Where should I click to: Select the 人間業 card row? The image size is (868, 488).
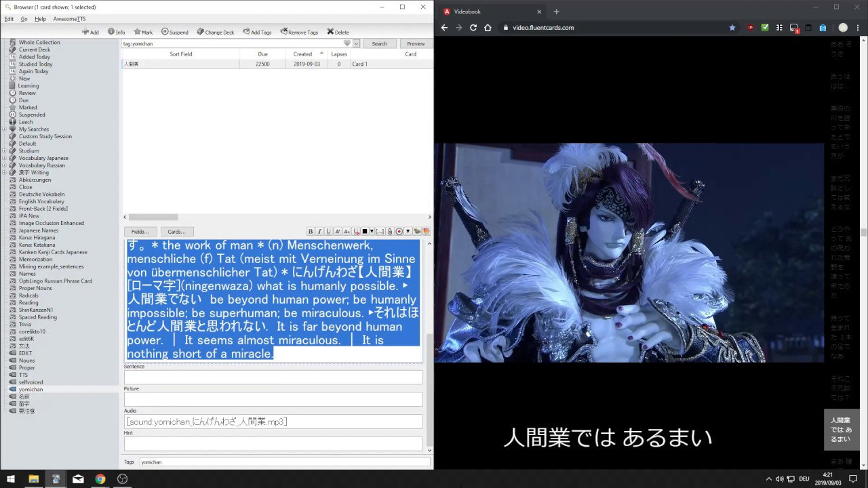pyautogui.click(x=277, y=64)
